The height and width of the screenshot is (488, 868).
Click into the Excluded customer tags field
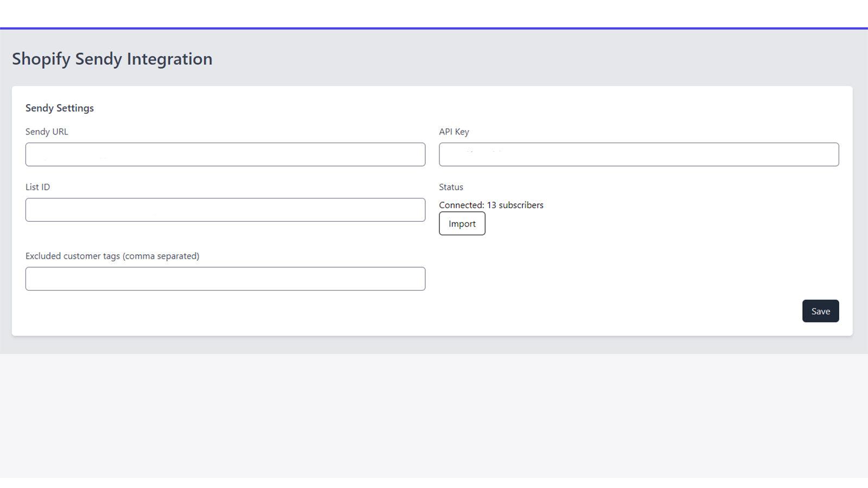point(225,279)
